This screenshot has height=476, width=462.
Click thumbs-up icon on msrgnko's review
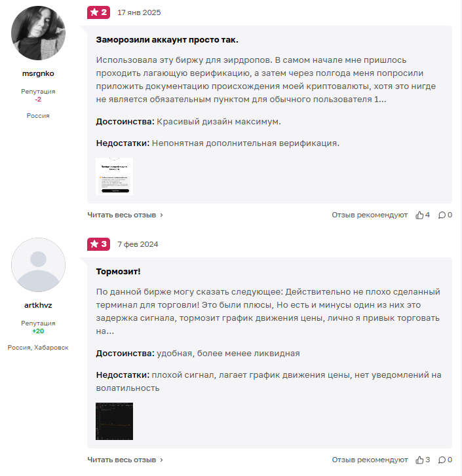(420, 215)
